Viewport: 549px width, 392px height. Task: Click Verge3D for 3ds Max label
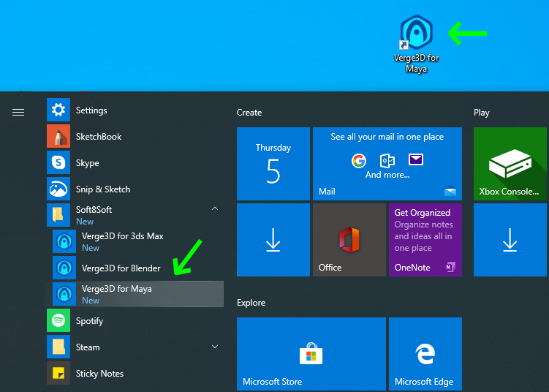(123, 236)
